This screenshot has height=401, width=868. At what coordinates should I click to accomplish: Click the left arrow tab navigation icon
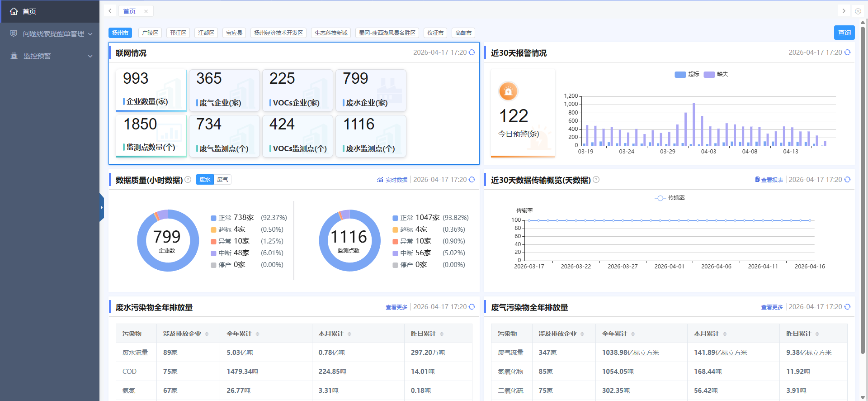point(110,11)
